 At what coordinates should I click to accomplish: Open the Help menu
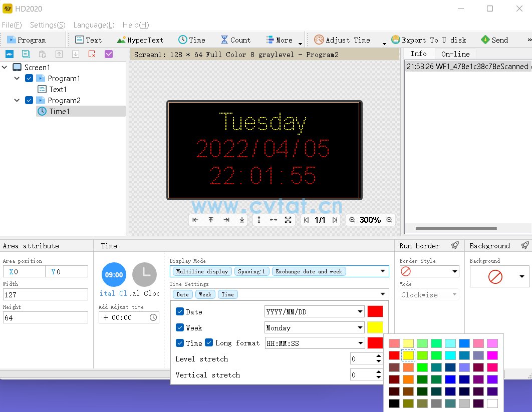coord(136,25)
